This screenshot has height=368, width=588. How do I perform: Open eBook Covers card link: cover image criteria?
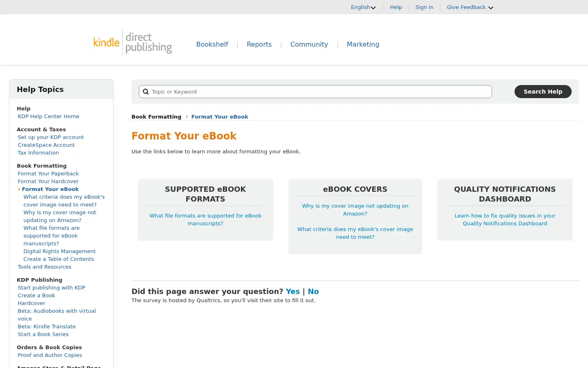355,233
